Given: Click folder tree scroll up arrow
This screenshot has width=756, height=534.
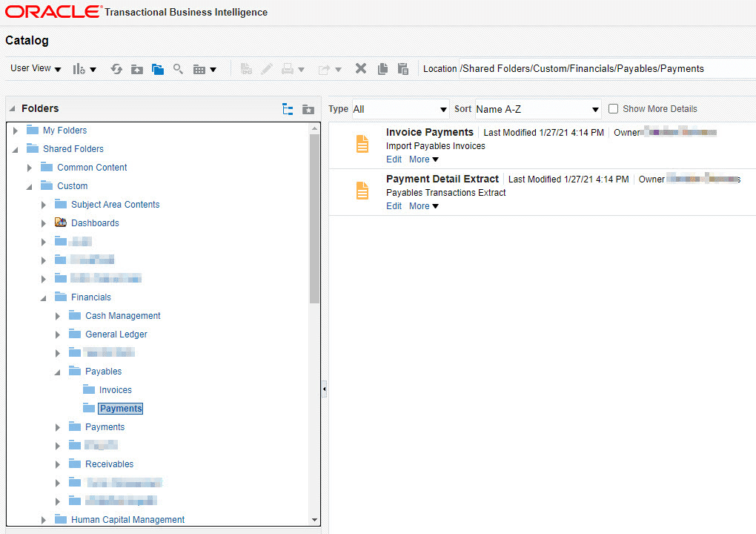Looking at the screenshot, I should click(x=314, y=128).
